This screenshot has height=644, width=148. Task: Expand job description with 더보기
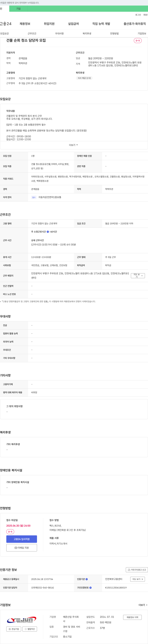[x=74, y=145]
